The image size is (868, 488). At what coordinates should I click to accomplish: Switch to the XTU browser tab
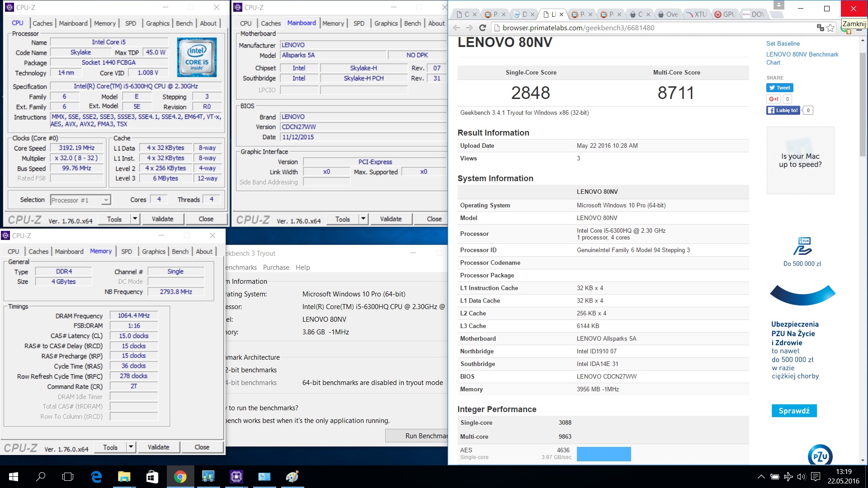696,14
